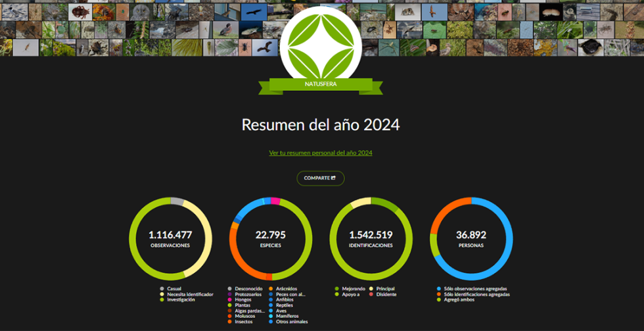Screen dimensions: 644x331
Task: Open "Ver tu resumen personal del año 2024"
Action: click(x=321, y=153)
